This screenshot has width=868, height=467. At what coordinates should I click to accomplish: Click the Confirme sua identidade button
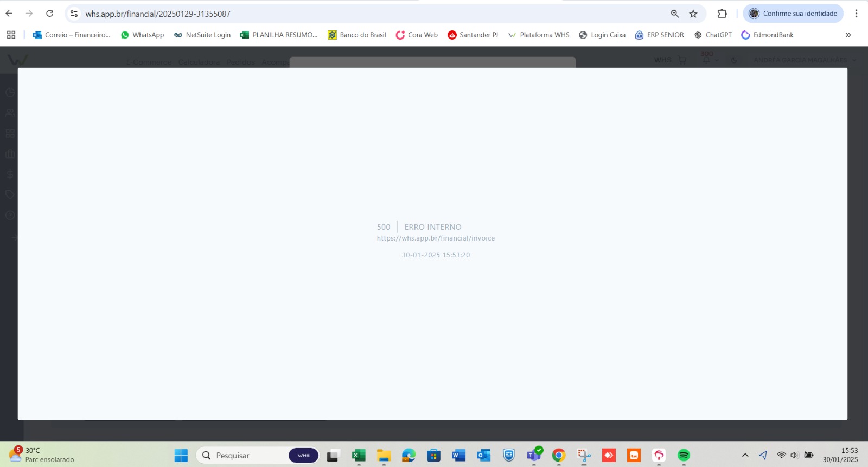click(793, 14)
